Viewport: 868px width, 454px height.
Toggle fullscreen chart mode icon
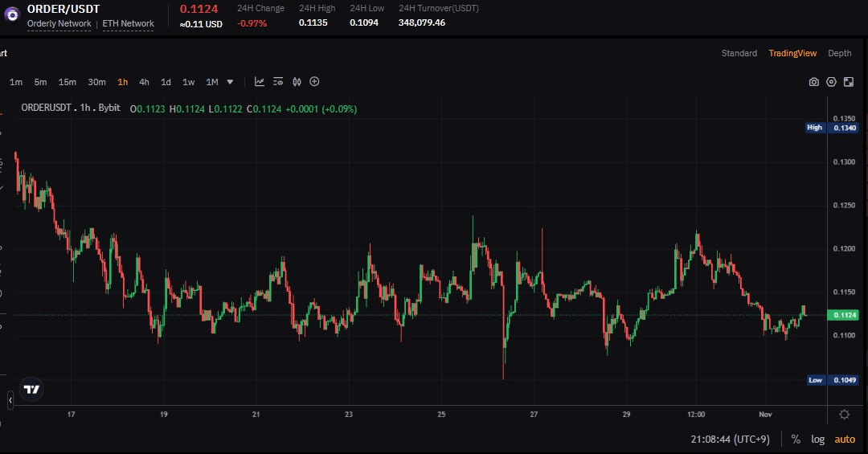(x=849, y=82)
